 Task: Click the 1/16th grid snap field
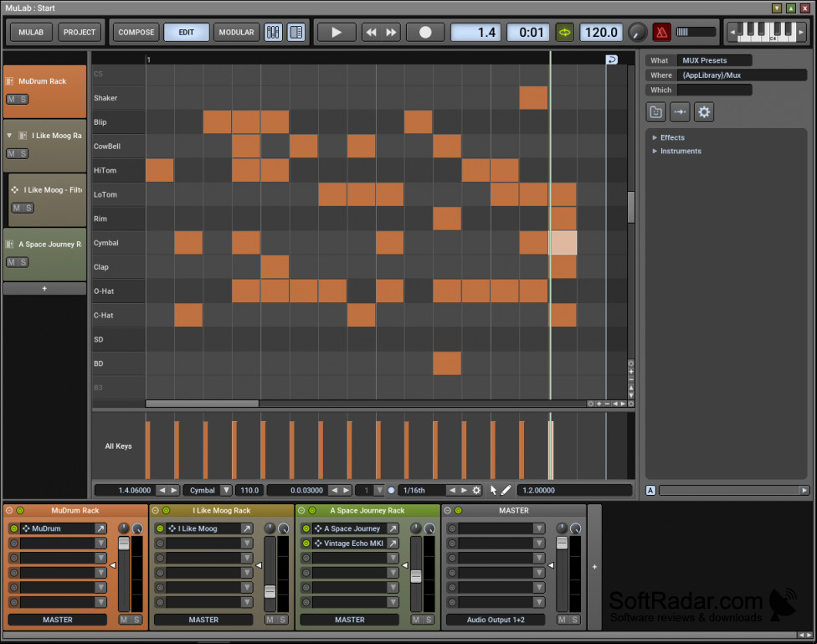coord(422,490)
